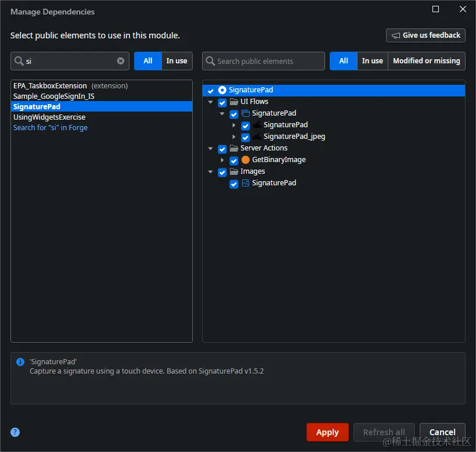Select the GetBinaryImage tree row label
Screen dimensions: 476x452
point(279,160)
